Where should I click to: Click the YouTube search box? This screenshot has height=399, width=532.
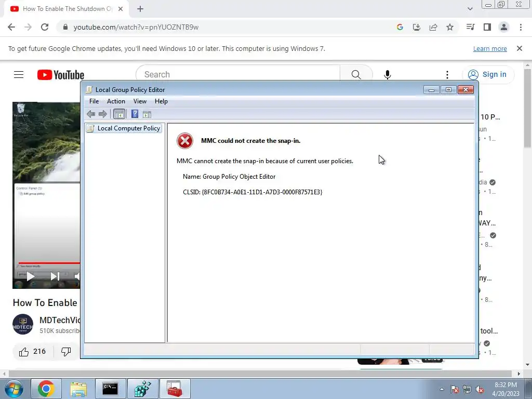pos(237,75)
